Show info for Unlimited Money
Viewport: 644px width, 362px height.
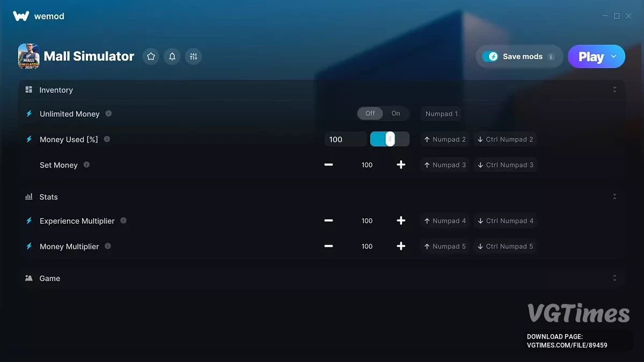tap(108, 114)
